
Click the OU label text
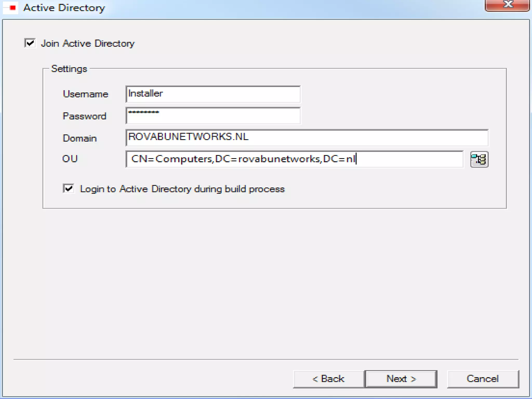pyautogui.click(x=70, y=159)
